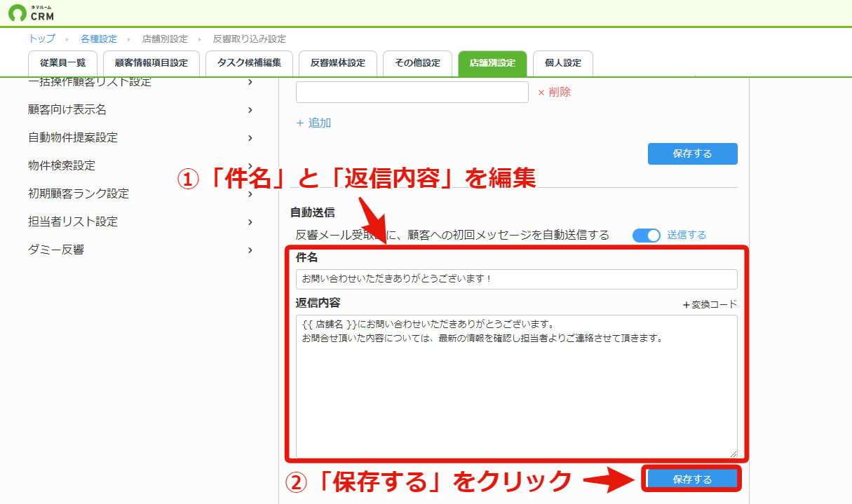The height and width of the screenshot is (504, 852).
Task: Expand chevron beside 担当者リスト設定
Action: (x=250, y=222)
